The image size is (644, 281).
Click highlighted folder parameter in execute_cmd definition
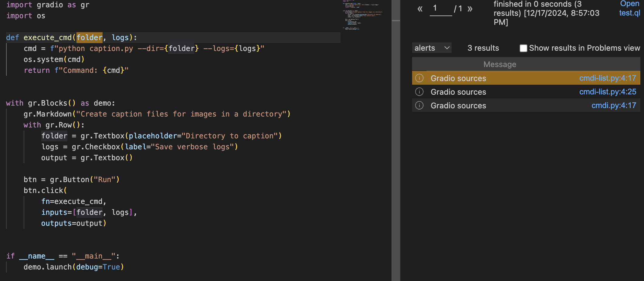pyautogui.click(x=89, y=38)
